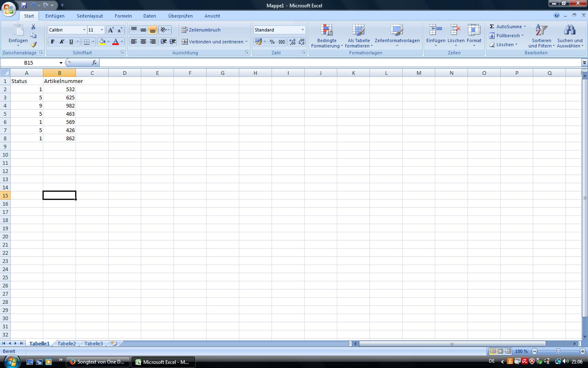
Task: Switch to the Formeln ribbon tab
Action: click(x=123, y=16)
